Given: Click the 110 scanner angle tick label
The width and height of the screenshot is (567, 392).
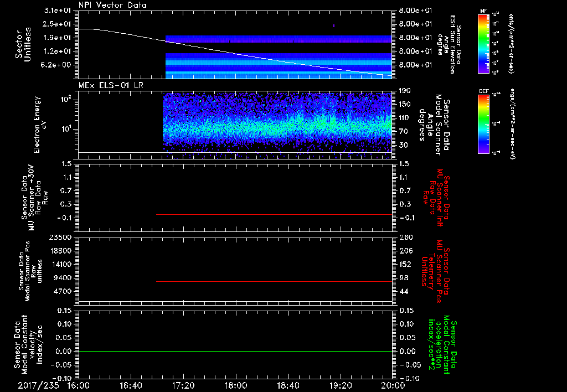Looking at the screenshot, I should [405, 118].
